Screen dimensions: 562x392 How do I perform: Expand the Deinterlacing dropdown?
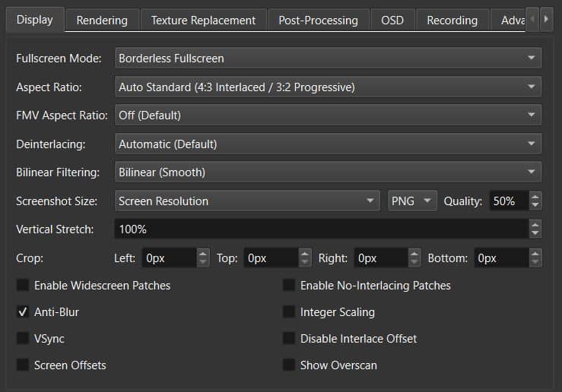coord(328,144)
